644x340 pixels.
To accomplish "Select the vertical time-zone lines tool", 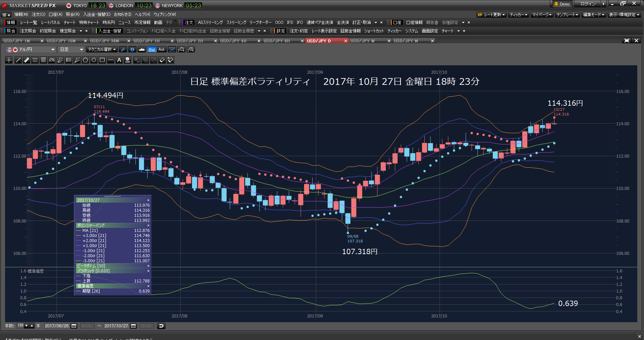I will point(68,60).
